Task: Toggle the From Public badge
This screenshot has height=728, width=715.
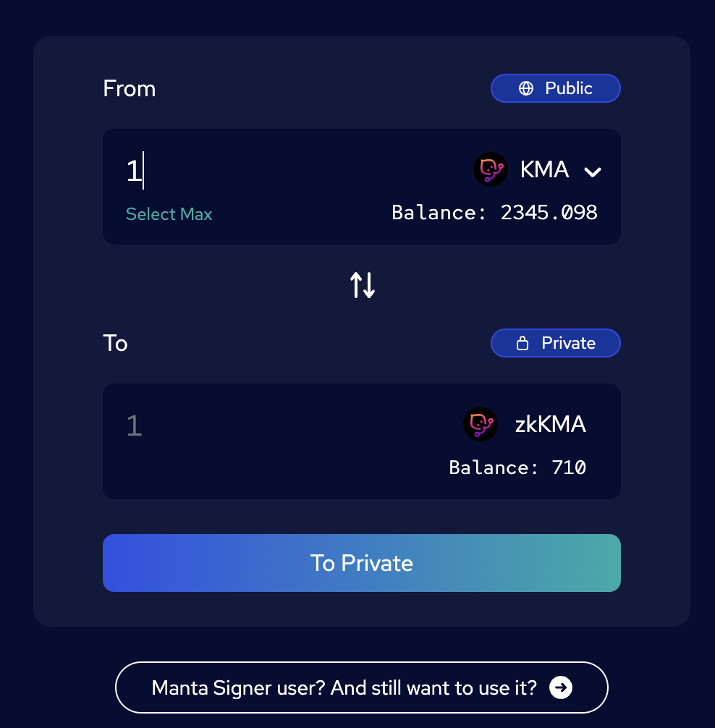Action: [x=555, y=88]
